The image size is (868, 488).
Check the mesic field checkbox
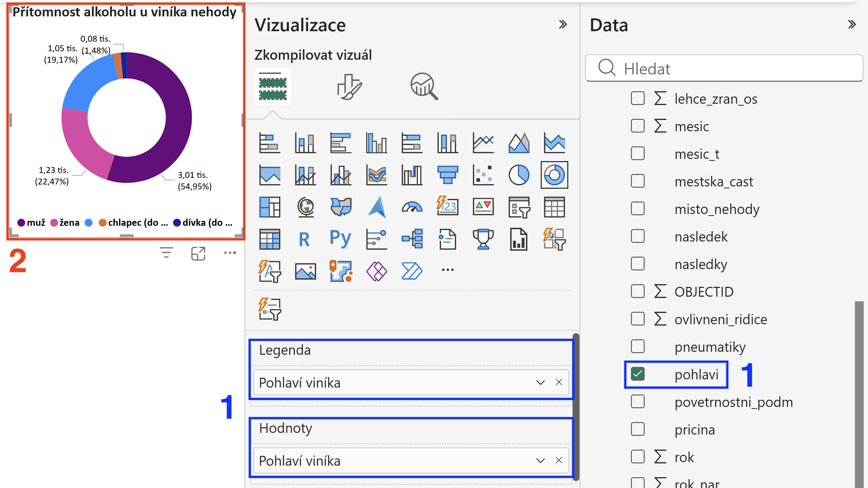(637, 126)
